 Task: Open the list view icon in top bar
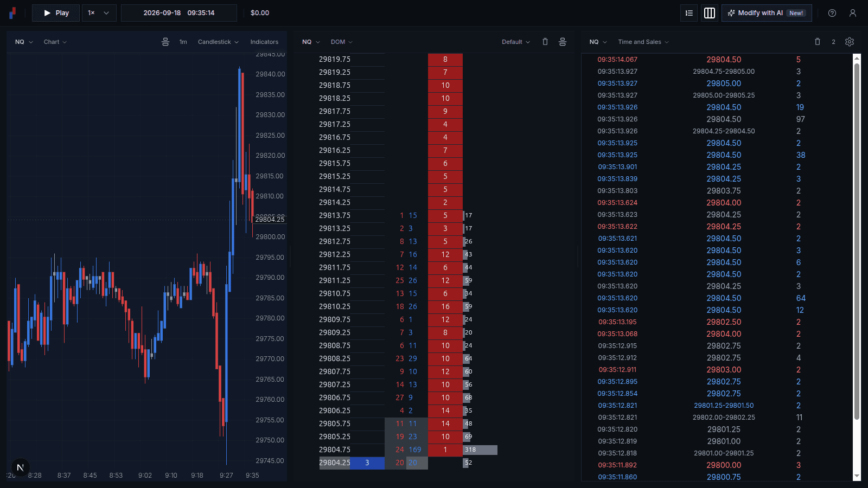(x=689, y=13)
